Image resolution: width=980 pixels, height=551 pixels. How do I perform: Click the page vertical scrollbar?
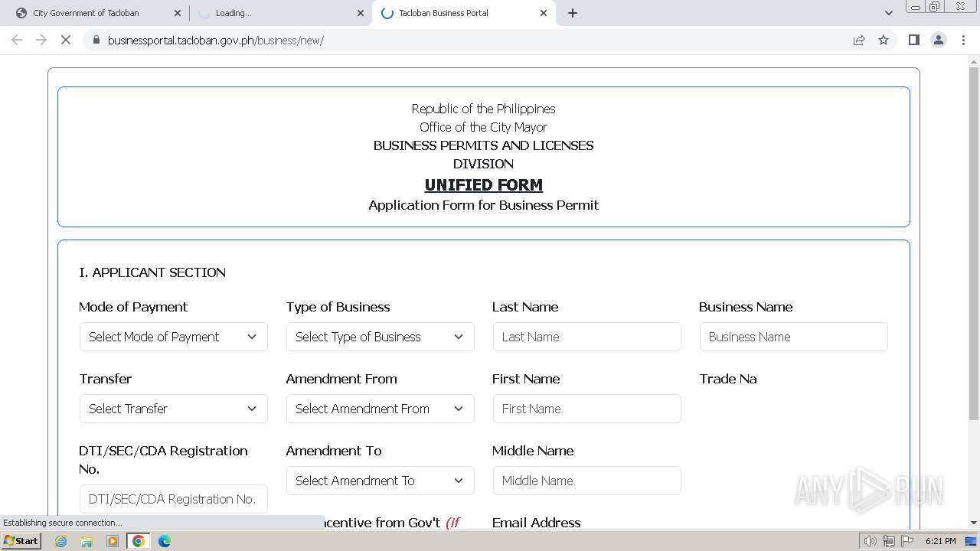coord(974,243)
